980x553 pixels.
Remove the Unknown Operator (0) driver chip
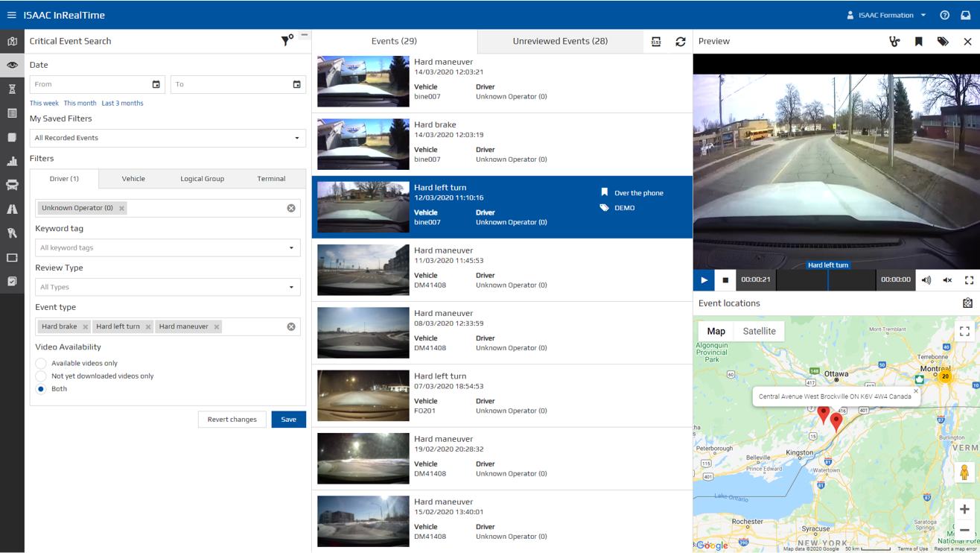[122, 208]
